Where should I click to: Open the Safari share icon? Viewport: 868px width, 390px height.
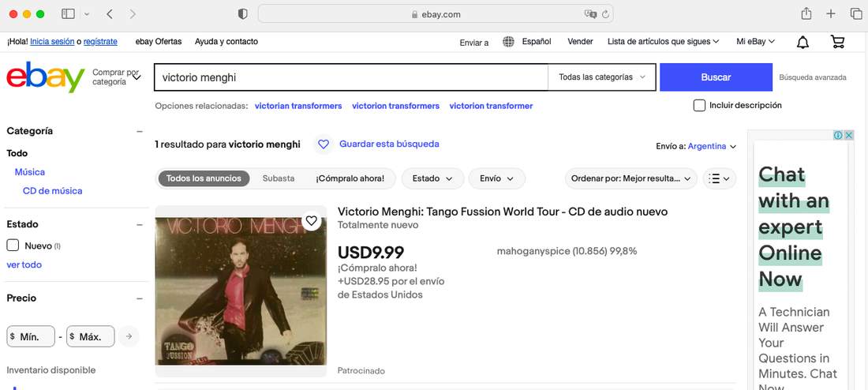coord(806,13)
